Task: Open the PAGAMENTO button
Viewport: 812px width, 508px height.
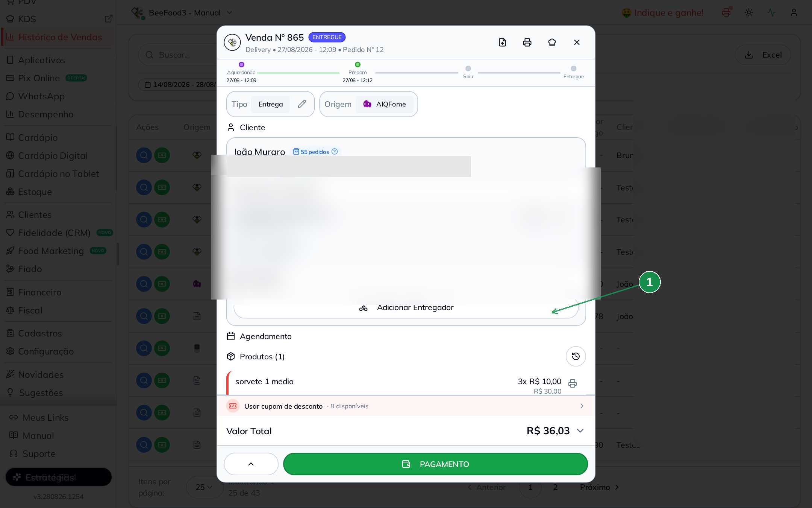Action: pyautogui.click(x=435, y=464)
